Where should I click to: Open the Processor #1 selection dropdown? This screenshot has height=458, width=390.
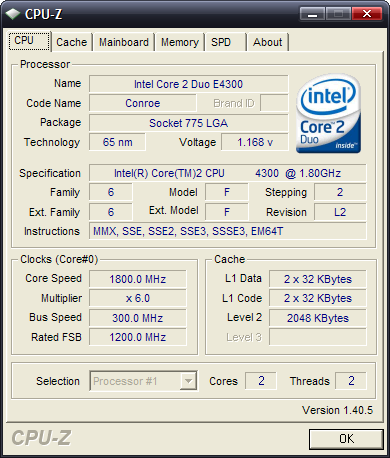(x=143, y=381)
